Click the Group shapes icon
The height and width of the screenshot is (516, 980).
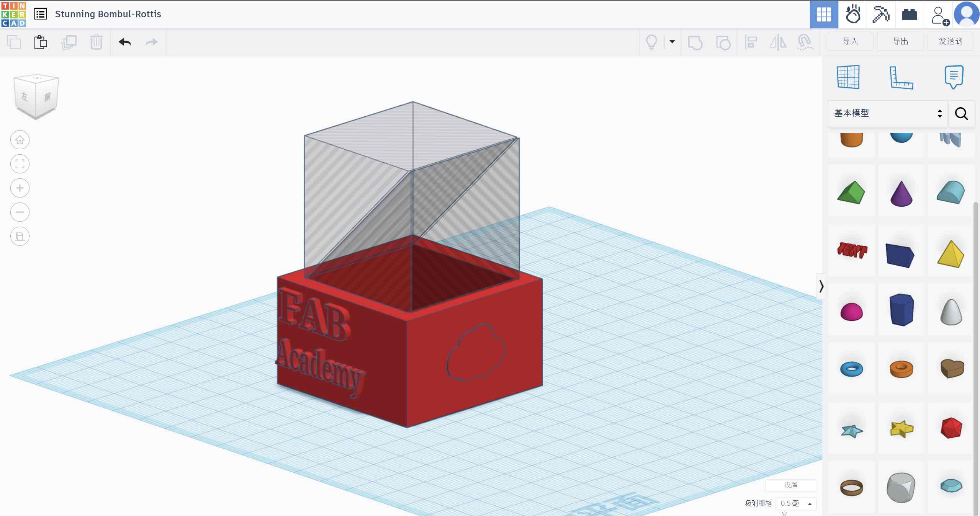tap(695, 42)
